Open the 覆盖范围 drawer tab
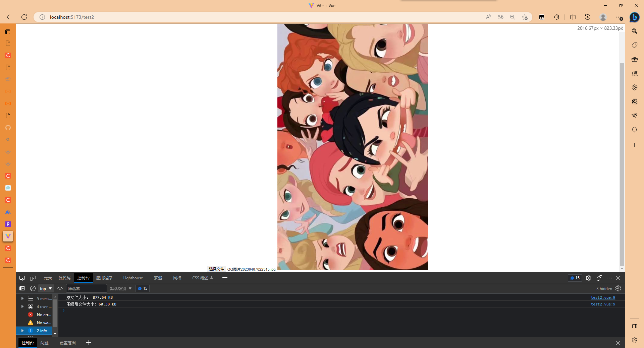 click(67, 343)
